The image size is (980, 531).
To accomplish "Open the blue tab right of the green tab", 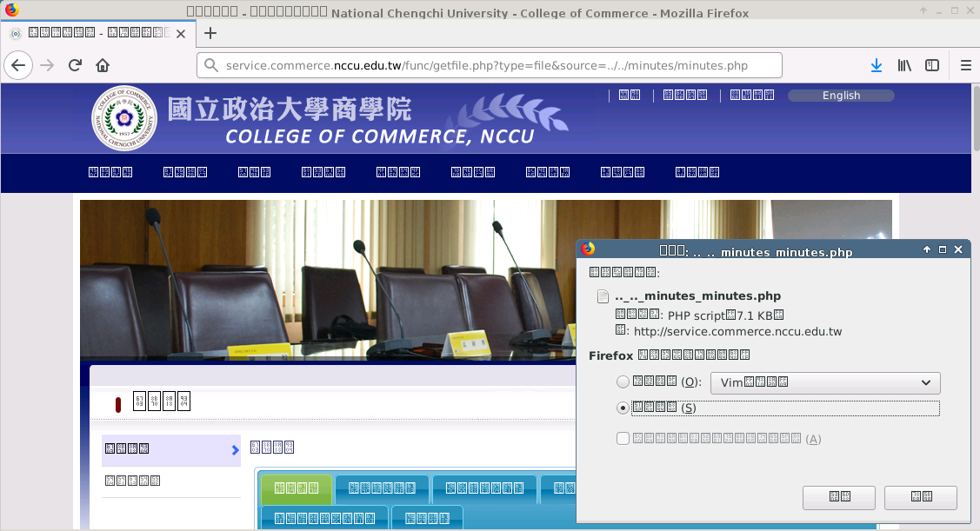I will pos(382,488).
